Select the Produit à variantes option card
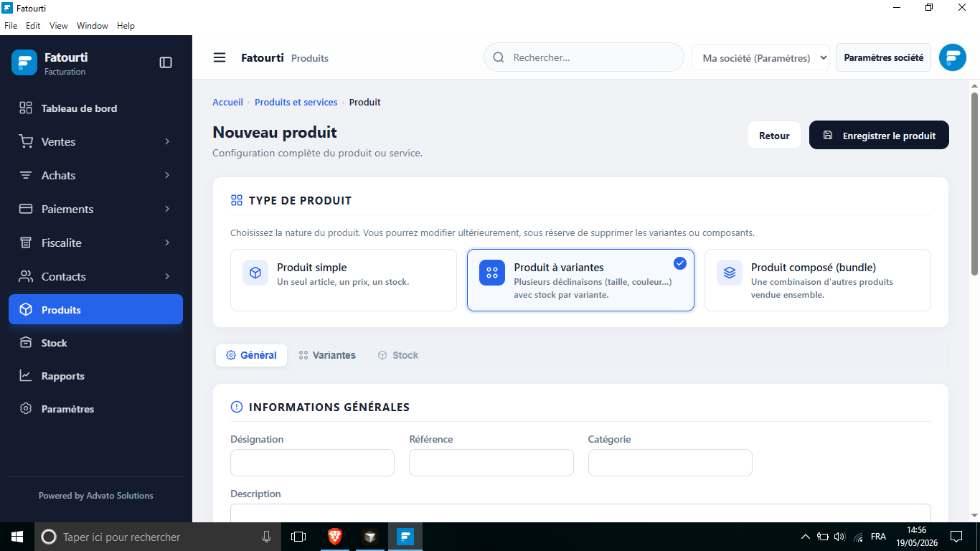The width and height of the screenshot is (980, 551). pyautogui.click(x=580, y=280)
